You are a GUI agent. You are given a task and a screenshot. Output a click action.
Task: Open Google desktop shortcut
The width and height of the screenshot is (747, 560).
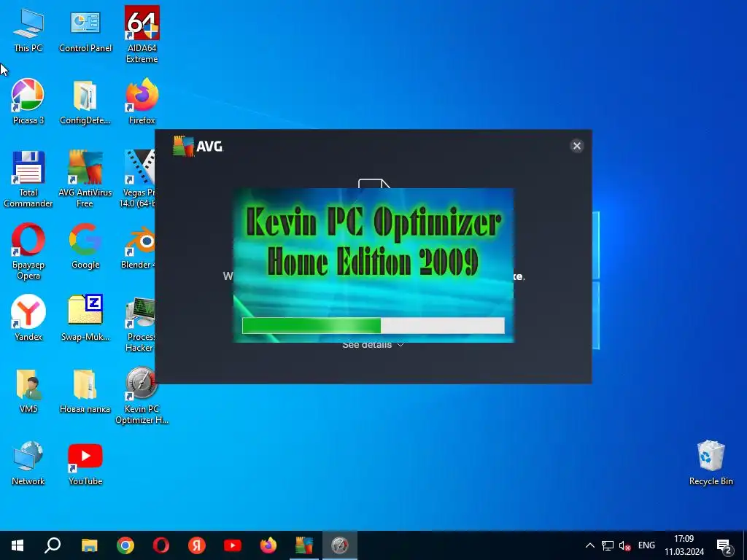[85, 246]
